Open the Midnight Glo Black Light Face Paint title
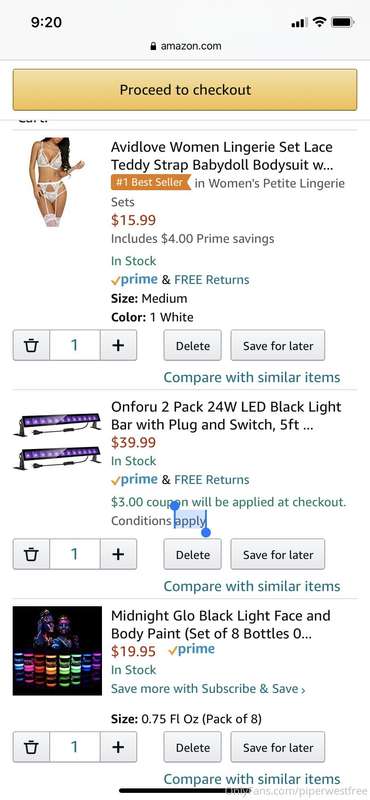The width and height of the screenshot is (370, 800). pyautogui.click(x=220, y=625)
